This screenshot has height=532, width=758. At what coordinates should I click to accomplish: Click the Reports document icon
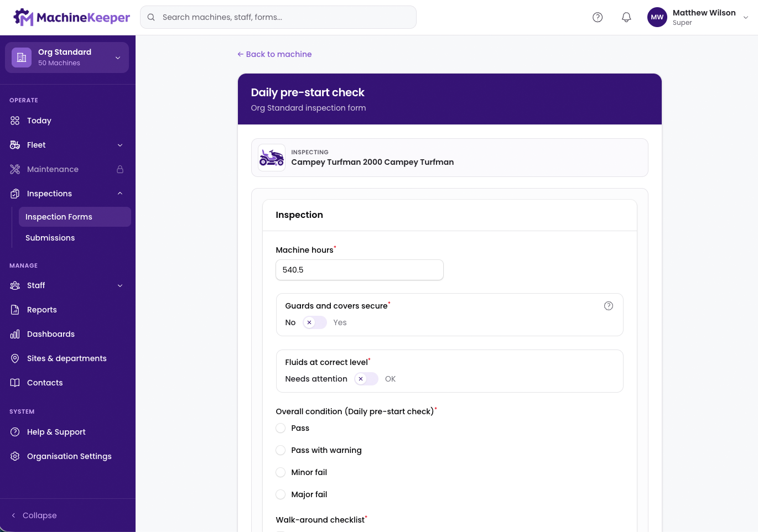(x=15, y=310)
